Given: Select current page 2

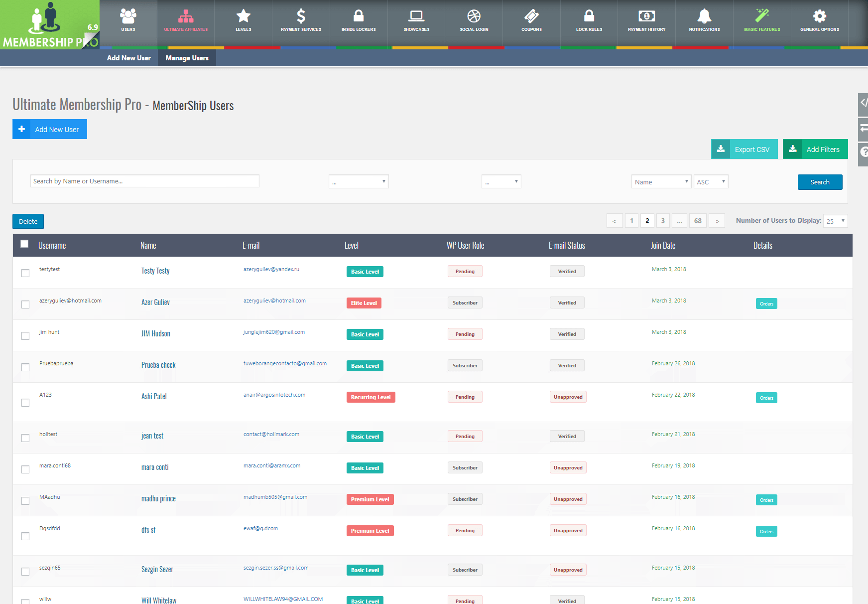Looking at the screenshot, I should point(647,221).
